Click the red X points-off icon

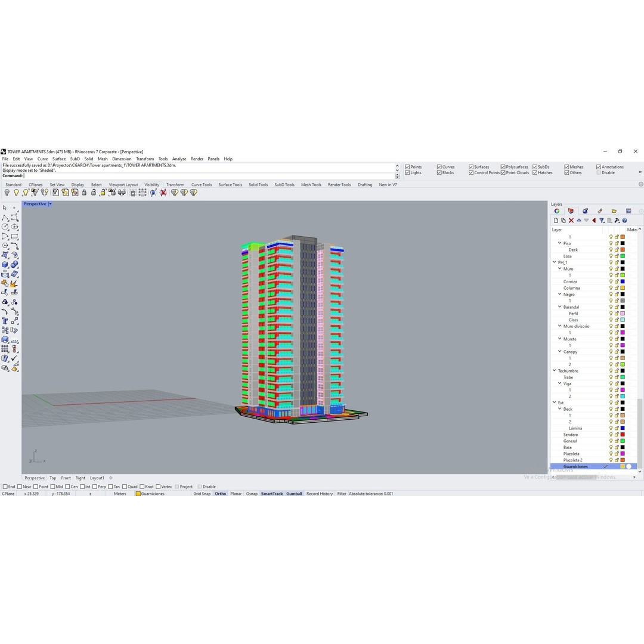[163, 193]
